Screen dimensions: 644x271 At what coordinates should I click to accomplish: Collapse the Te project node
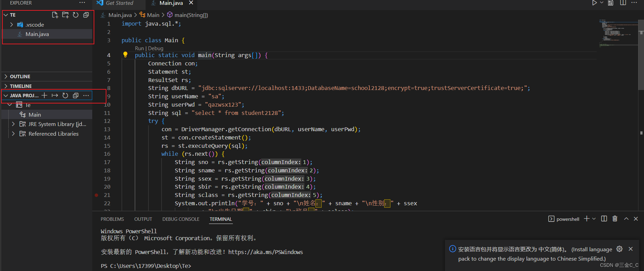tap(10, 105)
